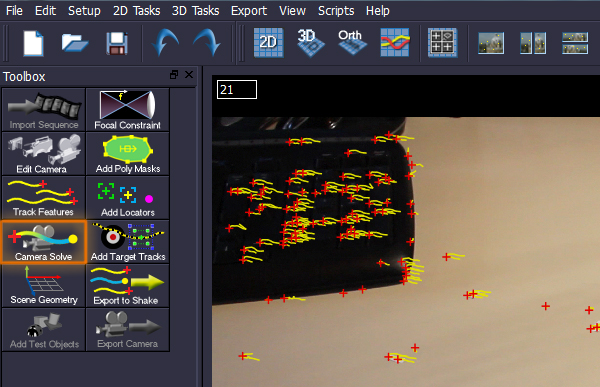
Task: Show the graph curve view
Action: pos(395,42)
